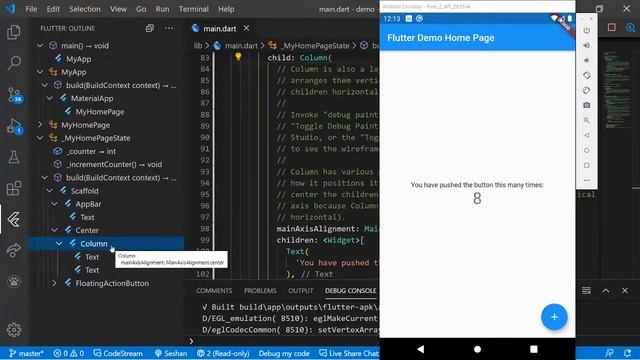
Task: Select MyHomePage under MaterialApp in outline
Action: (100, 111)
